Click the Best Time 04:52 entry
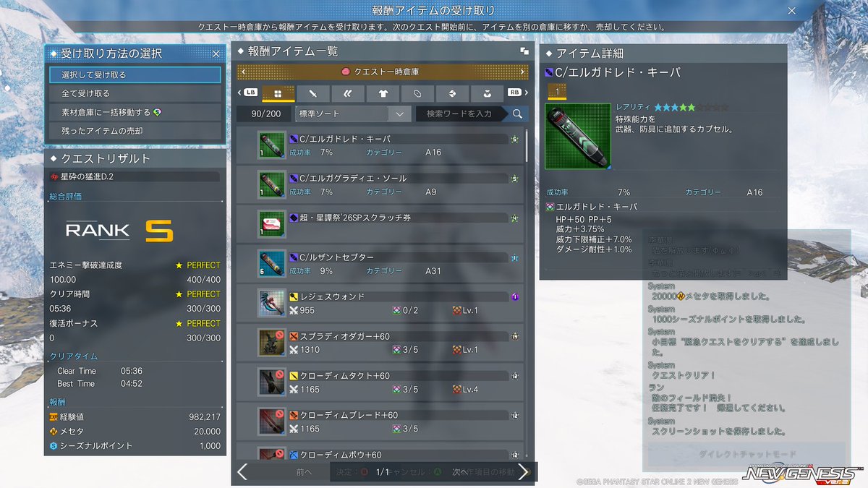This screenshot has width=868, height=488. pos(100,384)
